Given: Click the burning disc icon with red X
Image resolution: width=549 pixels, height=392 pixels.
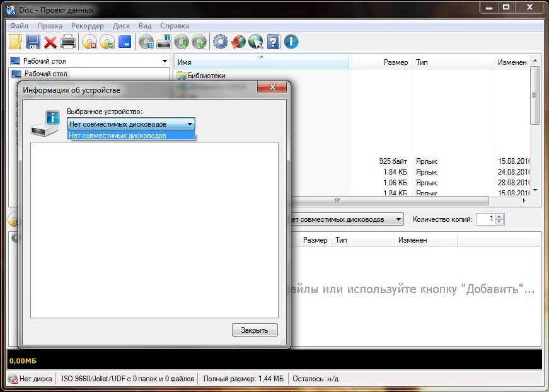Looking at the screenshot, I should (90, 42).
